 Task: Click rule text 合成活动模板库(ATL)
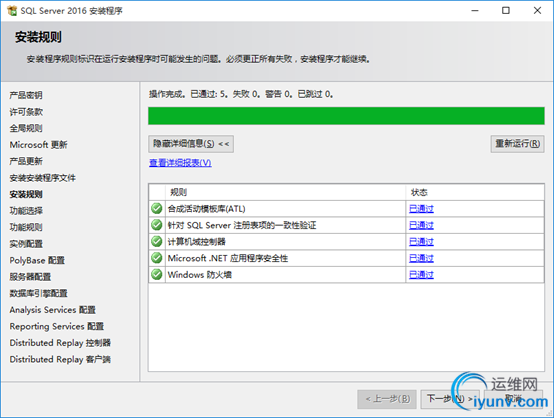point(206,209)
